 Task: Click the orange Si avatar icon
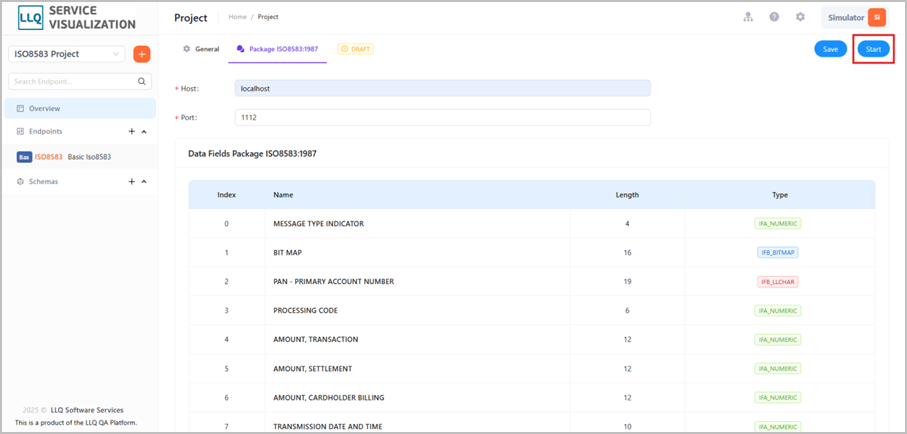click(x=877, y=17)
